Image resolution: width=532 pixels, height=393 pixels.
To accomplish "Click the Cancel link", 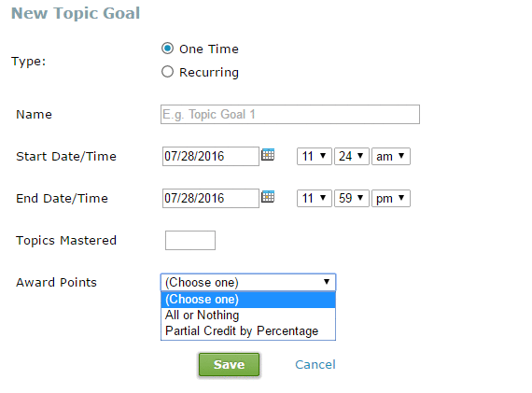I will (x=315, y=364).
